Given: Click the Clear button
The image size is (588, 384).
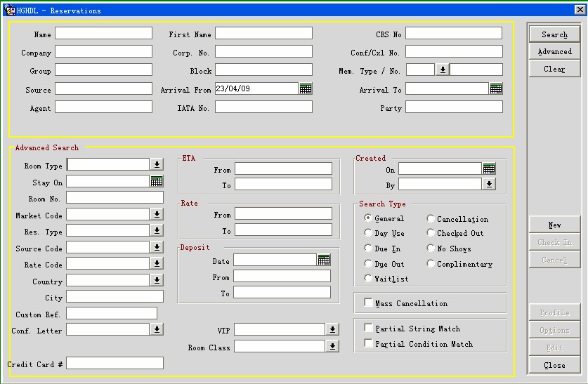Looking at the screenshot, I should click(554, 69).
